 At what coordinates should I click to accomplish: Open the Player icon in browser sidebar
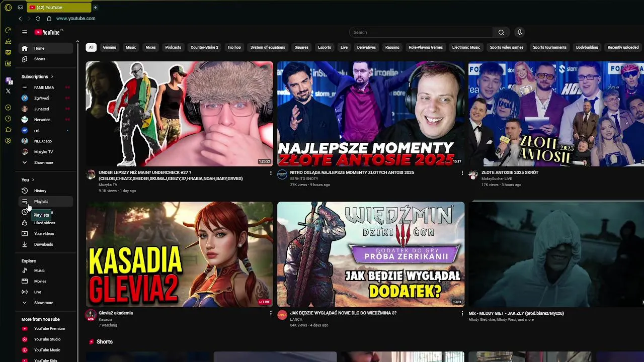[8, 108]
